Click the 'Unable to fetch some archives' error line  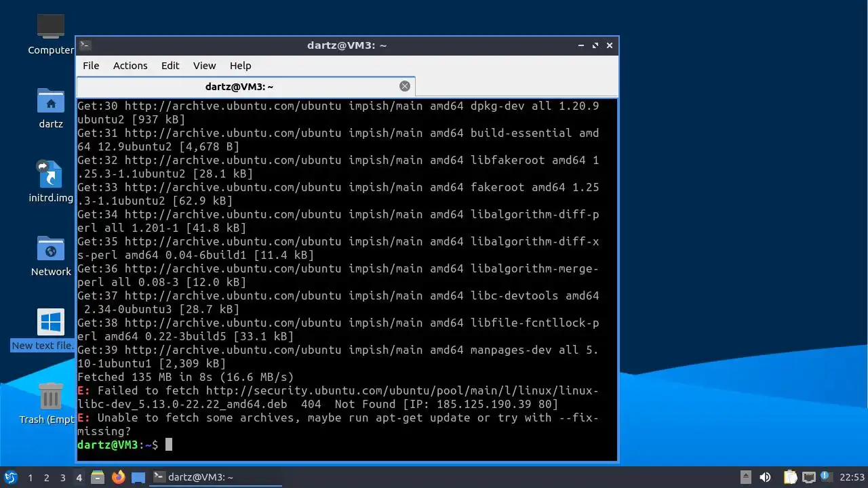pyautogui.click(x=338, y=424)
